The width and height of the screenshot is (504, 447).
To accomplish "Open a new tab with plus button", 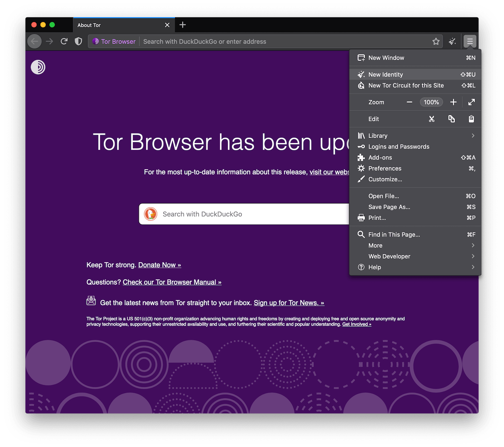I will pyautogui.click(x=183, y=25).
